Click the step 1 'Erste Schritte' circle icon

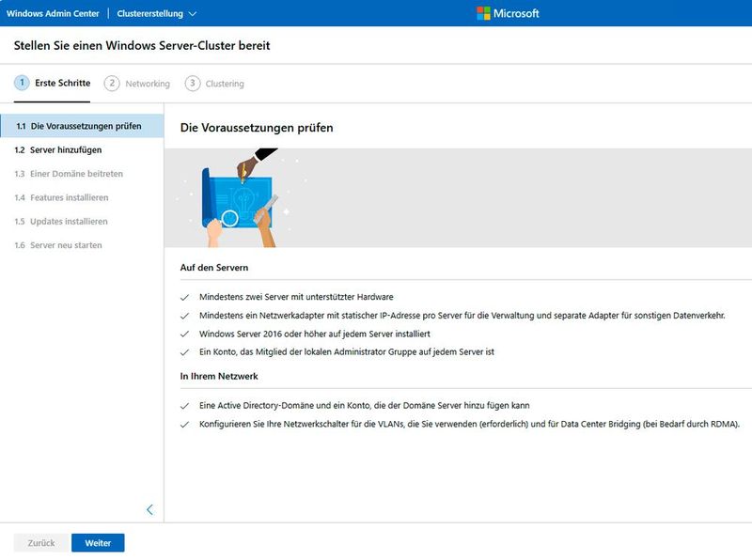pyautogui.click(x=21, y=83)
